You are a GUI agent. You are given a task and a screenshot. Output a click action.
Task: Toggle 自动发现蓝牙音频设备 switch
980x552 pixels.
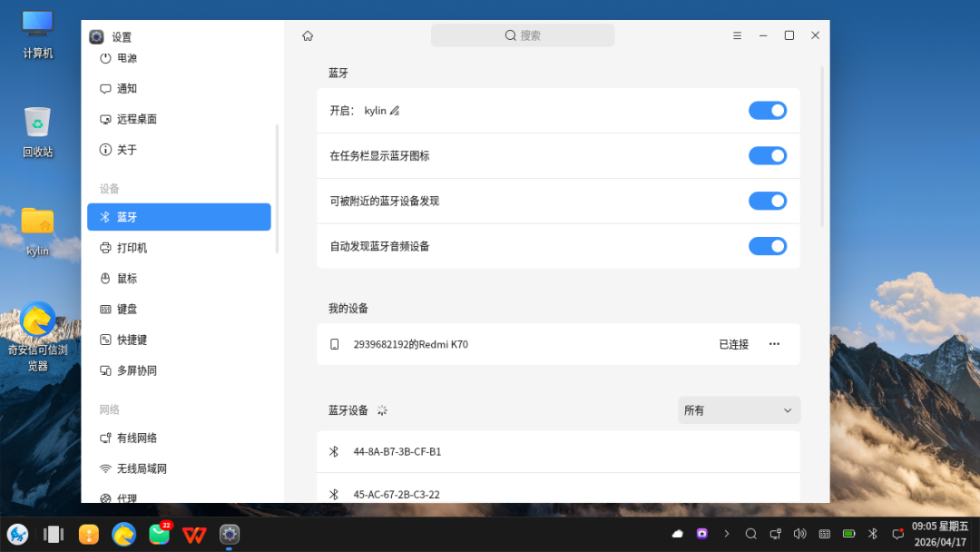coord(768,246)
